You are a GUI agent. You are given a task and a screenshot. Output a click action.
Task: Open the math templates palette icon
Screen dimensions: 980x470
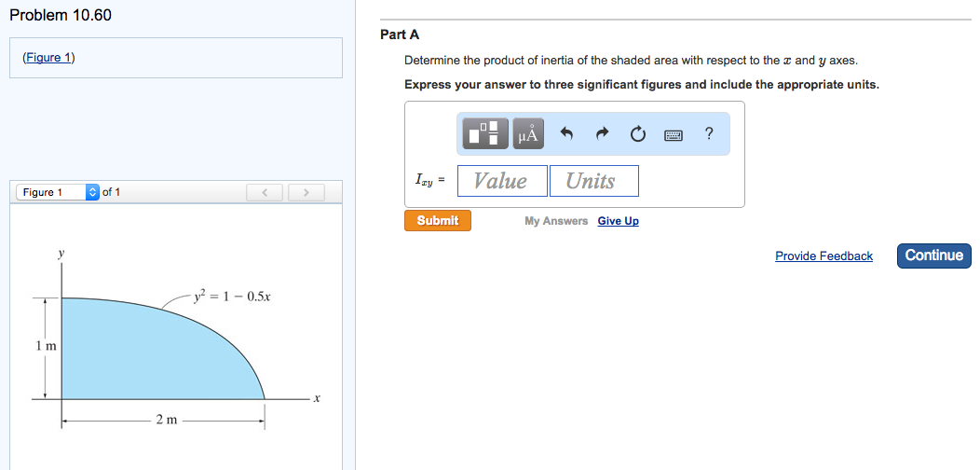(486, 134)
